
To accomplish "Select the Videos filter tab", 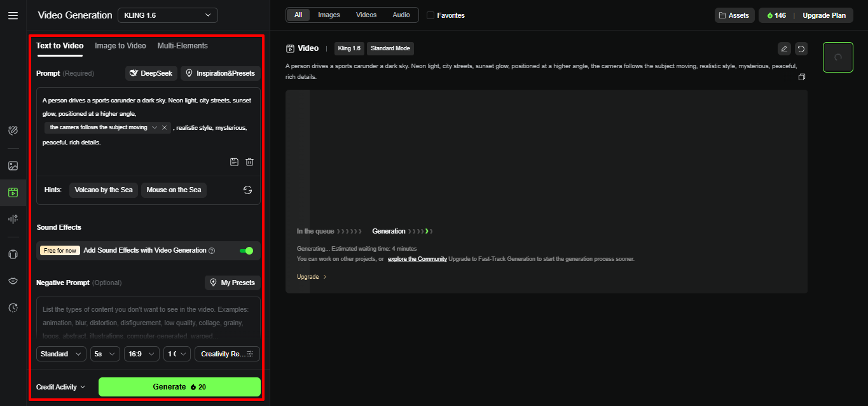I will pyautogui.click(x=366, y=14).
